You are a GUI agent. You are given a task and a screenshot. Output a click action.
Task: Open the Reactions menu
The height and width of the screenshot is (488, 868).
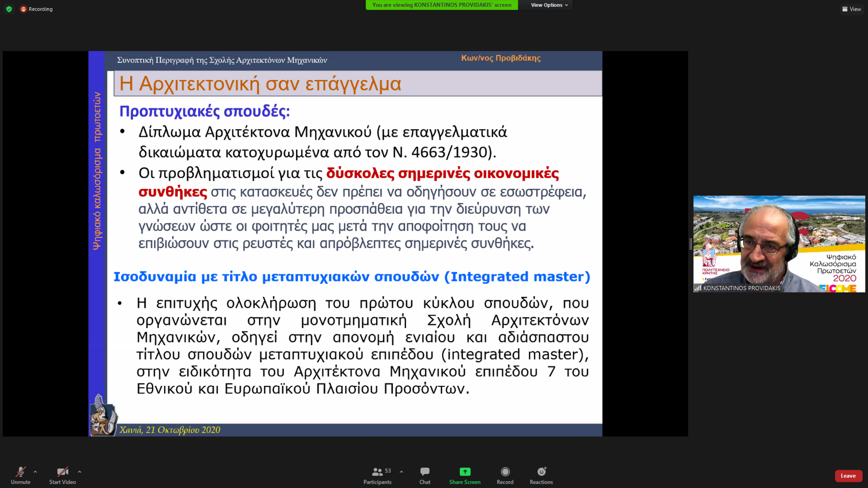541,475
